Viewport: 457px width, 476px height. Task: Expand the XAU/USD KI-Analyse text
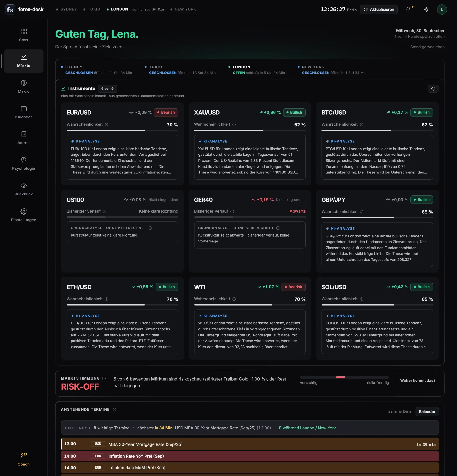(250, 157)
